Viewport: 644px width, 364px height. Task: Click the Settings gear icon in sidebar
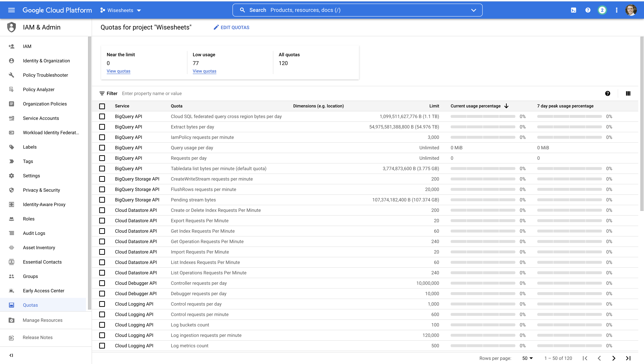[x=11, y=176]
